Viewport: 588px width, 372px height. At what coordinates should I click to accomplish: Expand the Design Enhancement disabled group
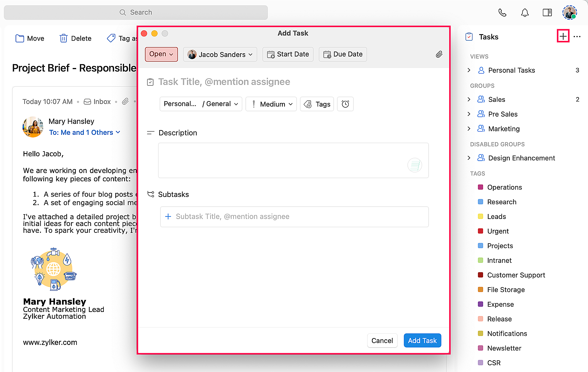coord(469,158)
